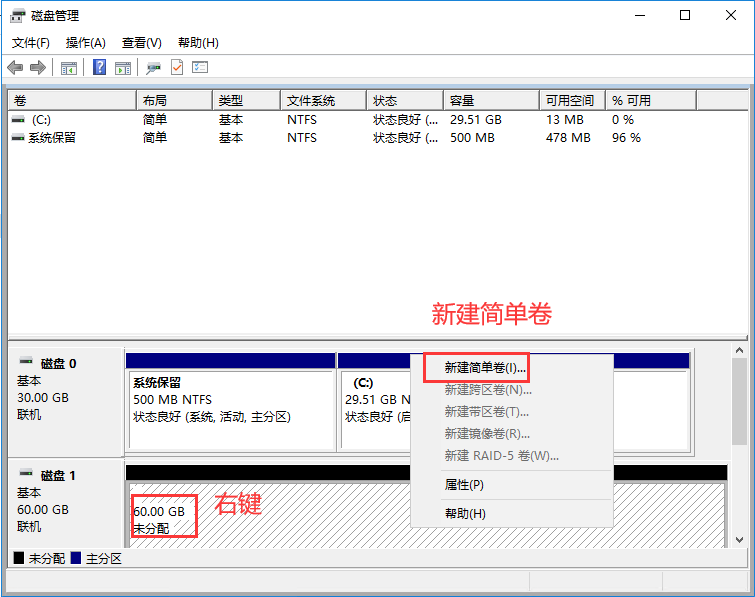Select the 磁盘 1 disk label panel
Viewport: 755px width, 597px height.
point(65,504)
